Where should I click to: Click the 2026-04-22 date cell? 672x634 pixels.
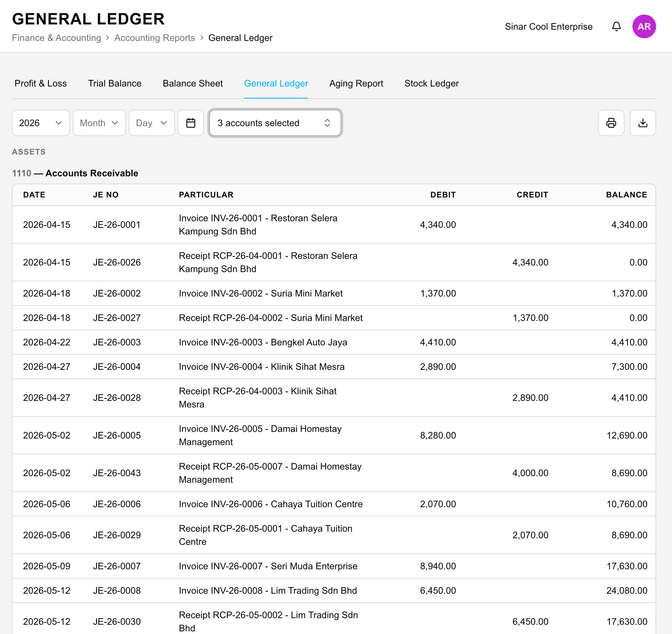[47, 342]
